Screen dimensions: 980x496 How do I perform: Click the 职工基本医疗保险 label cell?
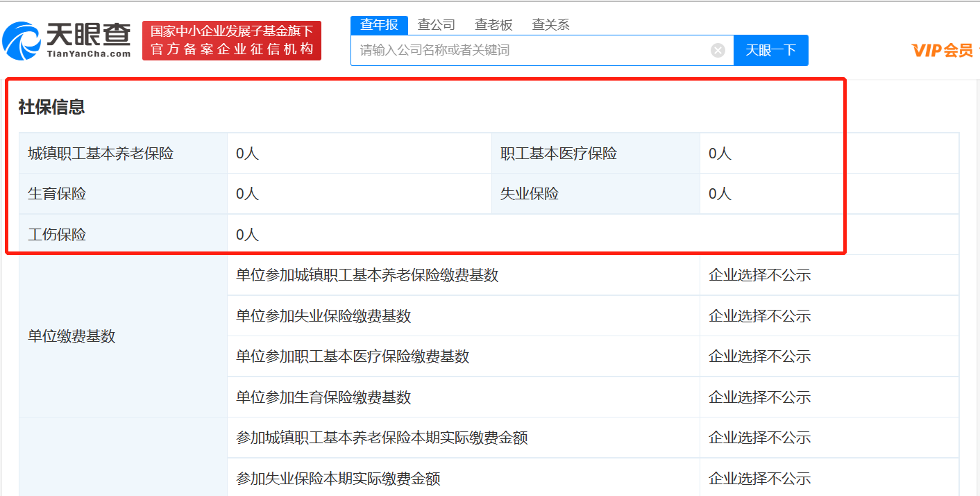coord(559,154)
